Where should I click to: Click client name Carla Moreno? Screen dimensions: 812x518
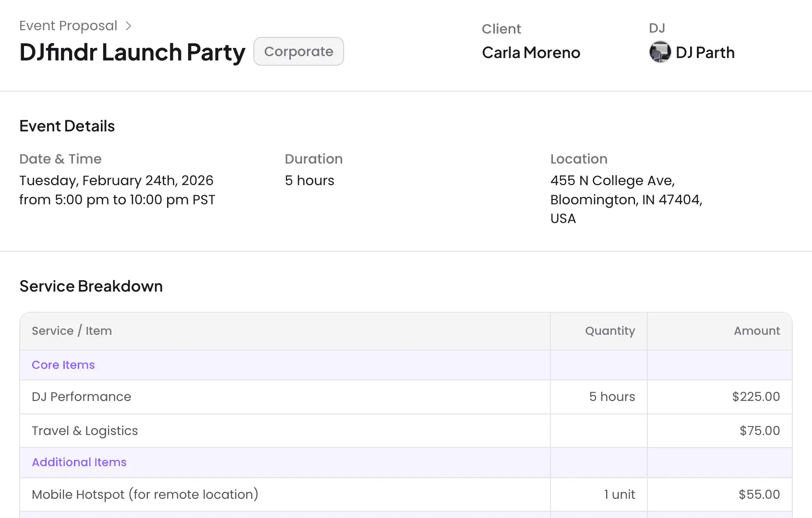[x=531, y=52]
